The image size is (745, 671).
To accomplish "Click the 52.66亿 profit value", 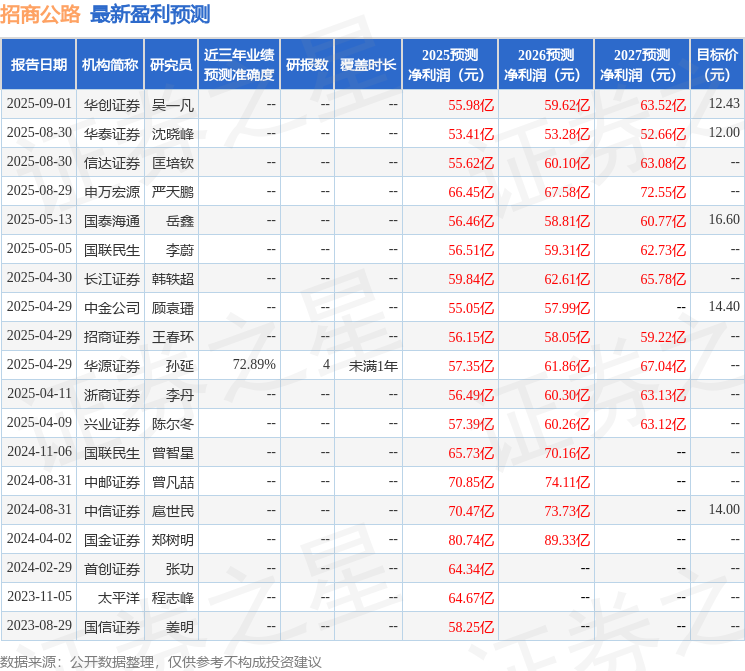I will click(663, 134).
